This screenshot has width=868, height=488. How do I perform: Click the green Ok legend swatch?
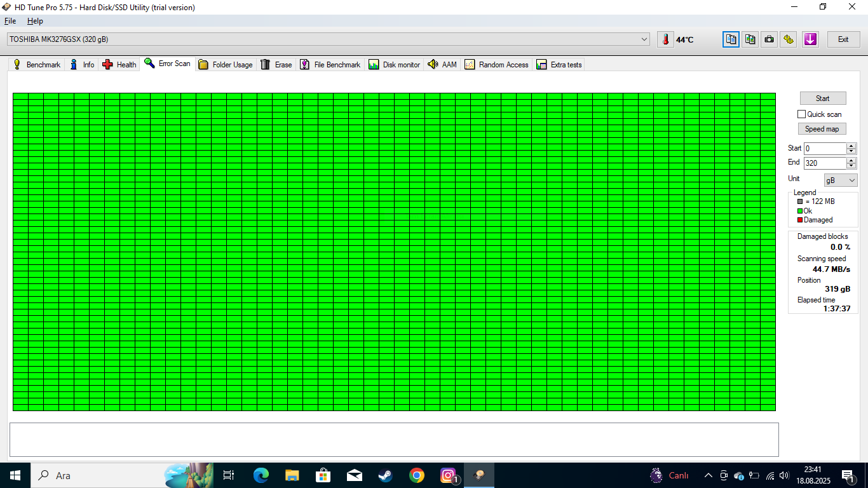pyautogui.click(x=800, y=211)
